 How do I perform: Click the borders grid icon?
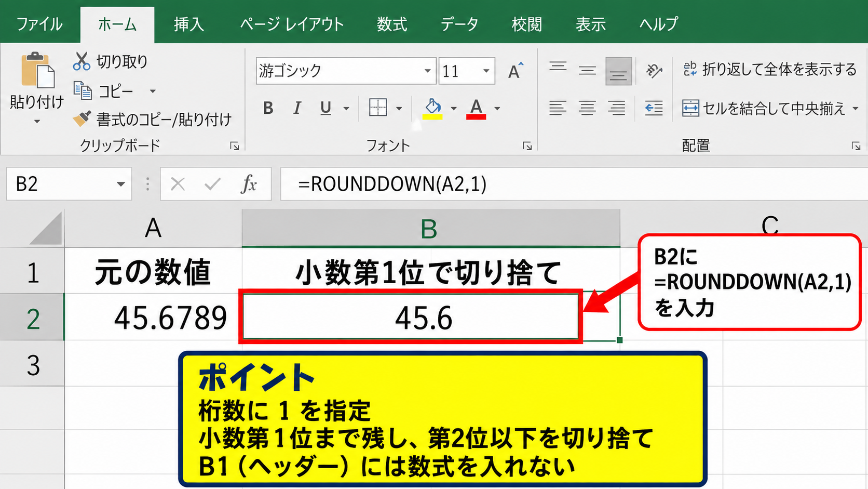click(x=378, y=108)
